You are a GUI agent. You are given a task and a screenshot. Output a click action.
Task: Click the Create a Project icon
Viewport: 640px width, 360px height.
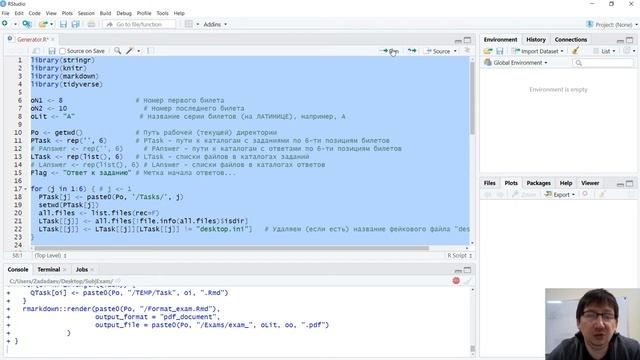click(27, 24)
